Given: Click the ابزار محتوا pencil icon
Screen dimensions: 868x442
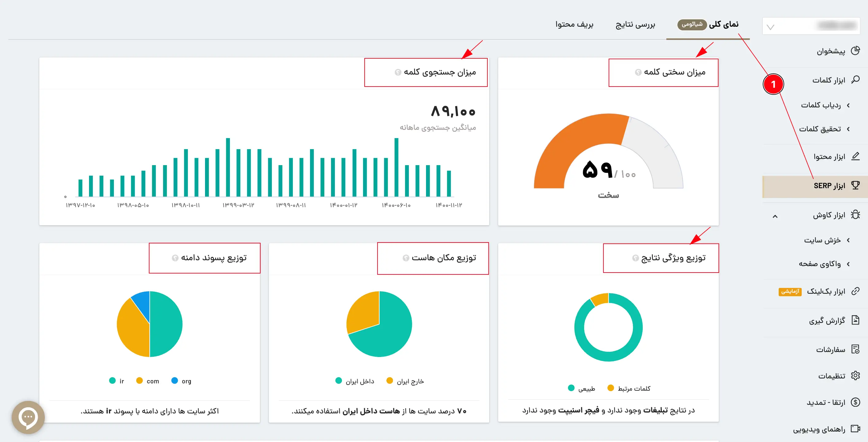Looking at the screenshot, I should pyautogui.click(x=855, y=156).
